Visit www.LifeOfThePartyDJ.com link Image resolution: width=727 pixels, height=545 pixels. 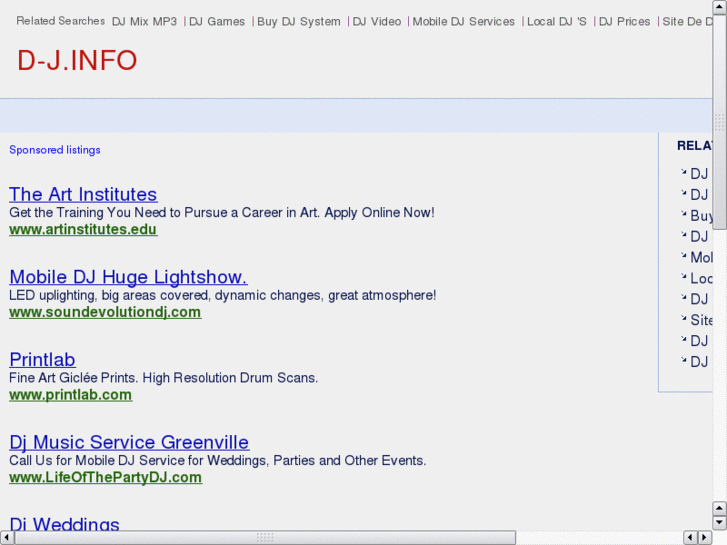[x=105, y=477]
